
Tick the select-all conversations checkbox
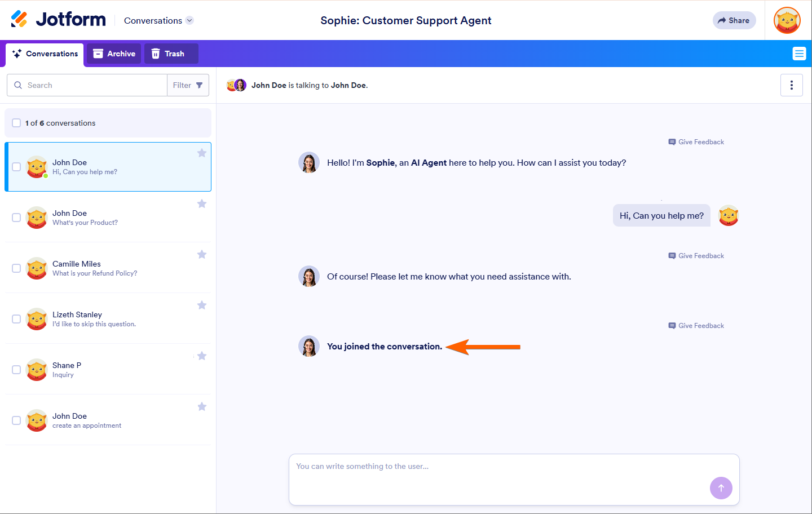click(16, 123)
